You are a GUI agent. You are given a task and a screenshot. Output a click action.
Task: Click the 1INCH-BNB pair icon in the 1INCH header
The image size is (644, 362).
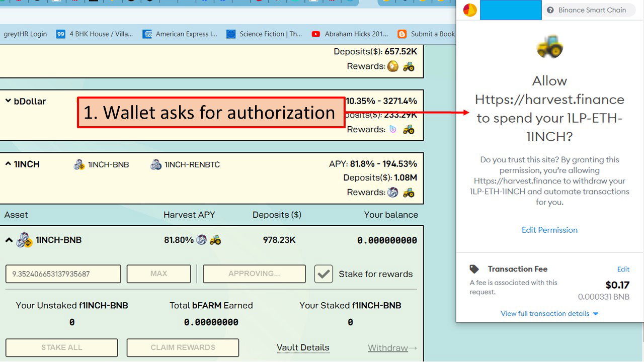pos(79,164)
